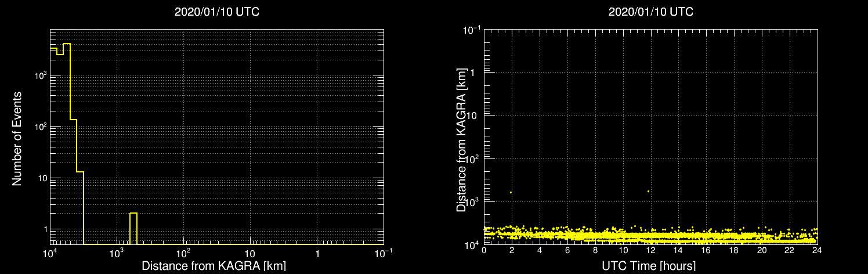Click hour tick "14" on the UTC Time axis
The image size is (868, 274).
click(x=678, y=250)
